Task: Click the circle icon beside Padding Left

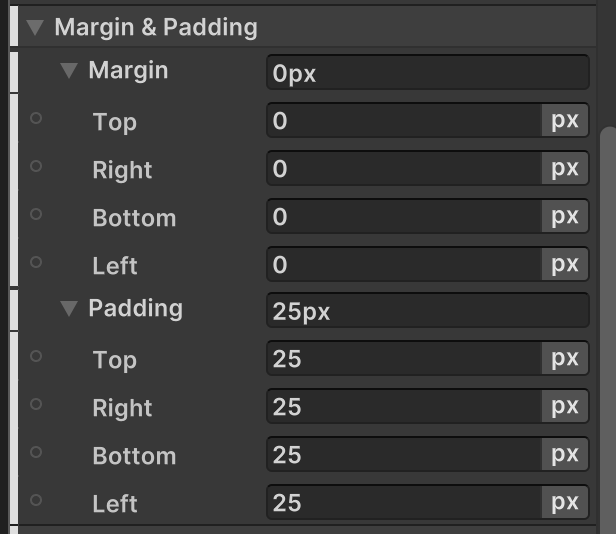Action: [36, 500]
